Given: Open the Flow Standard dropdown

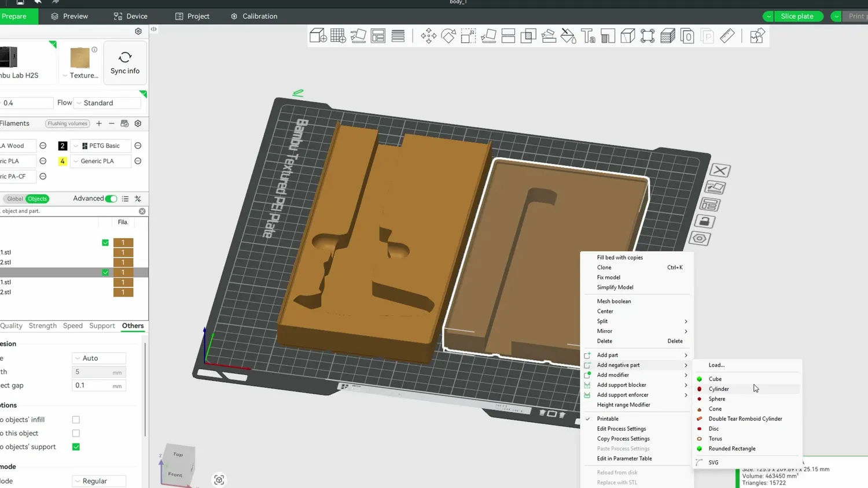Looking at the screenshot, I should pyautogui.click(x=108, y=103).
